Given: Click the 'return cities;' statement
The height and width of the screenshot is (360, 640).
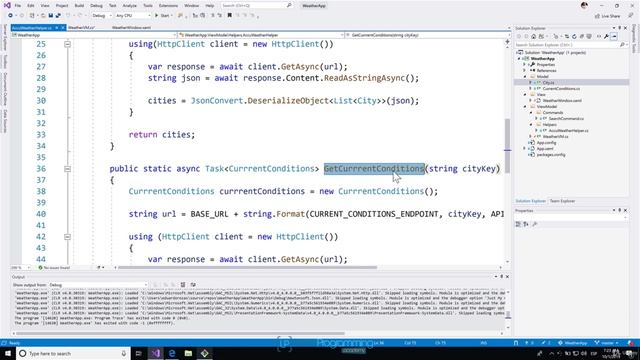Looking at the screenshot, I should [x=162, y=135].
